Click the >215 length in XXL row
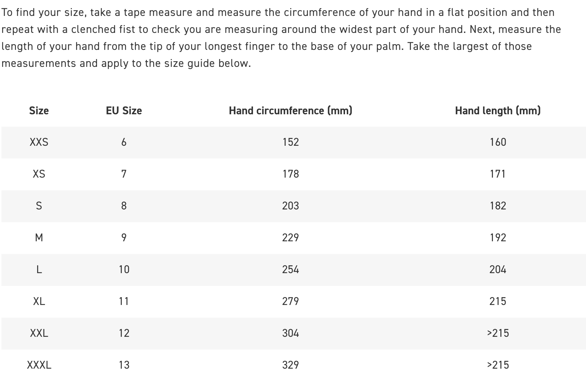The height and width of the screenshot is (392, 586). [498, 333]
